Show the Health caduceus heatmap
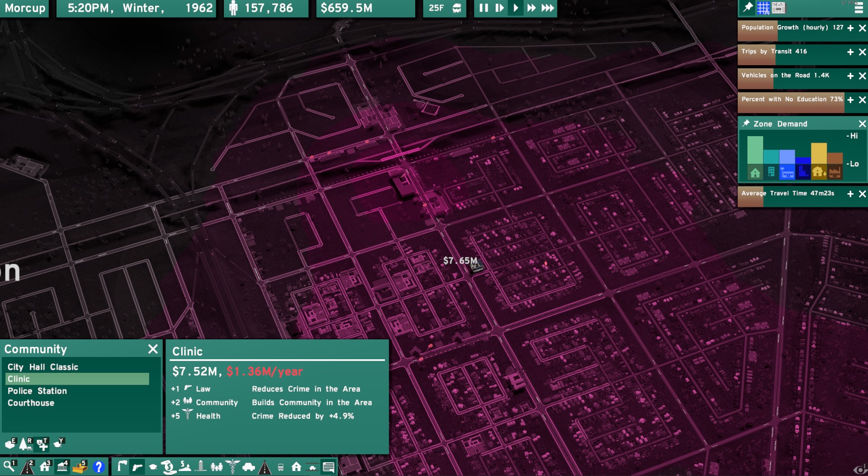The image size is (868, 476). (x=232, y=466)
